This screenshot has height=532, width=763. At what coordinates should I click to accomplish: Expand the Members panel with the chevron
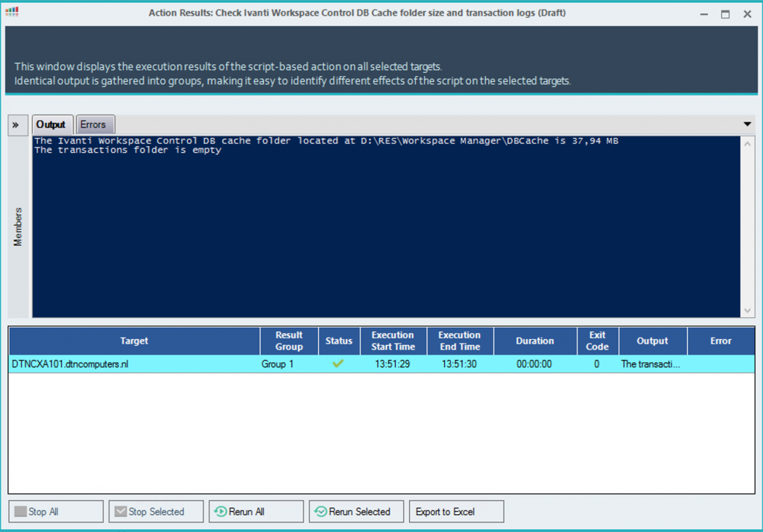click(16, 124)
